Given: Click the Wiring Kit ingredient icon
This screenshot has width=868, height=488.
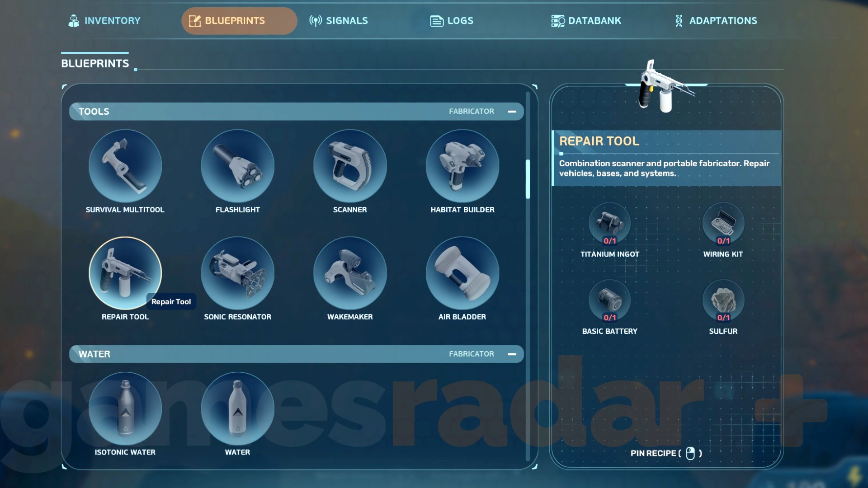Looking at the screenshot, I should click(723, 224).
